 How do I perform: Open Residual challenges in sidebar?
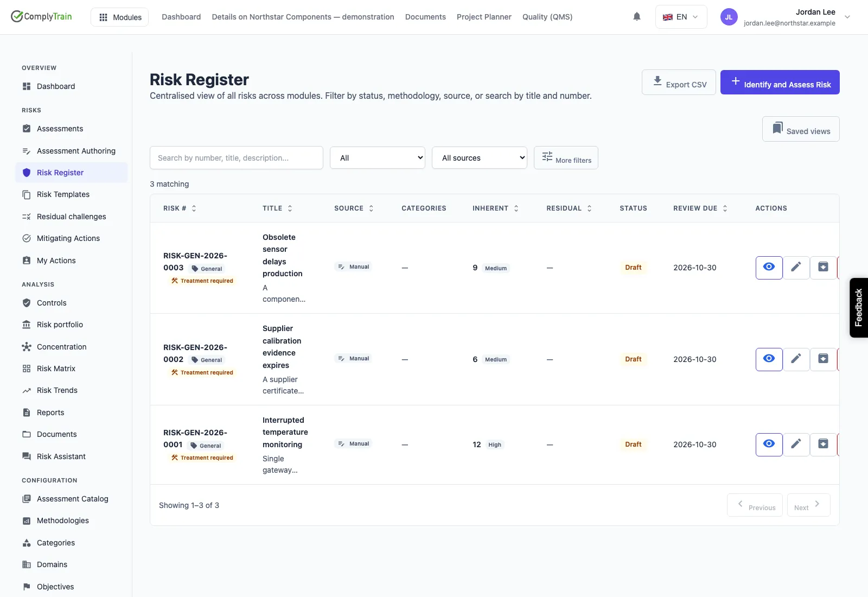pyautogui.click(x=72, y=217)
